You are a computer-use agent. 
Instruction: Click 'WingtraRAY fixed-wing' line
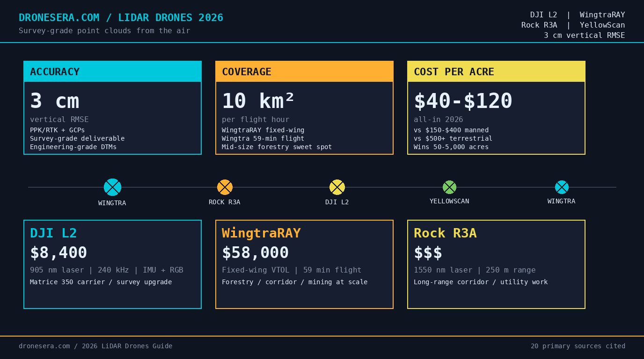click(263, 130)
